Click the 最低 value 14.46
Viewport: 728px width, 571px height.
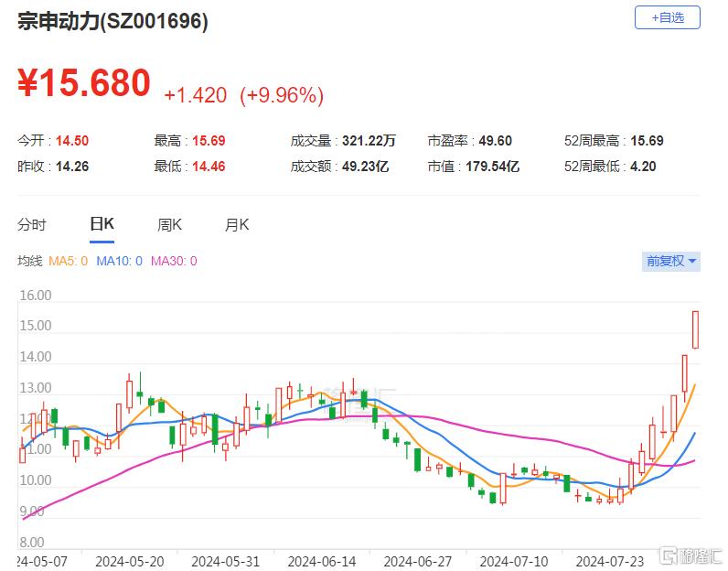tap(209, 167)
